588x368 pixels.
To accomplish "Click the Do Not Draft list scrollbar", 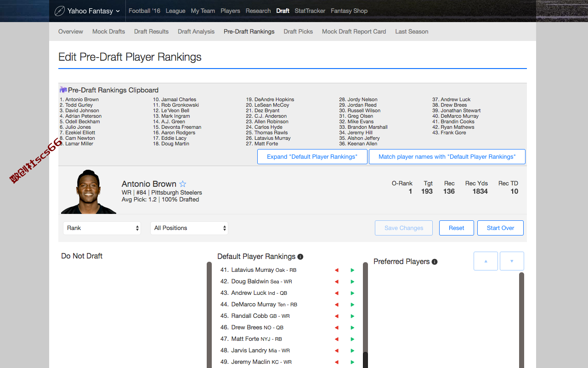I will coord(209,315).
